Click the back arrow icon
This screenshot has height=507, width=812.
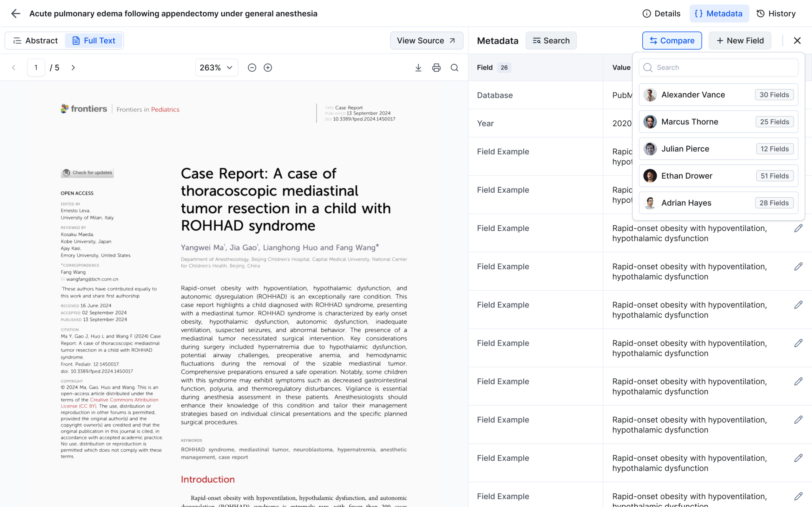[16, 13]
